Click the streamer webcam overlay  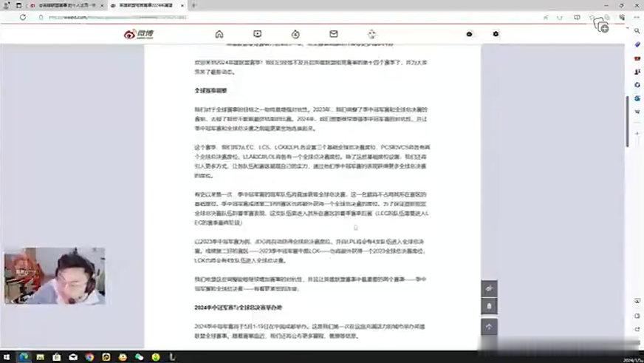tap(55, 276)
